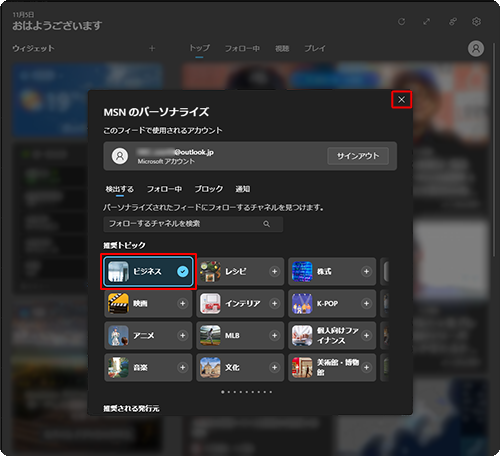Select the トップ feed tab
Image resolution: width=500 pixels, height=456 pixels.
(199, 49)
